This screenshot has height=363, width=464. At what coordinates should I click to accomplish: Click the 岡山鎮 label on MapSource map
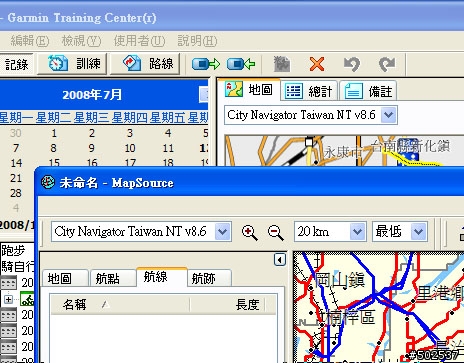coord(340,280)
